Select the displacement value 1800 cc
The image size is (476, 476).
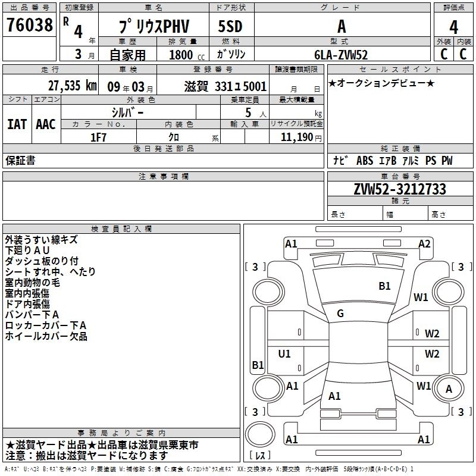(x=187, y=55)
